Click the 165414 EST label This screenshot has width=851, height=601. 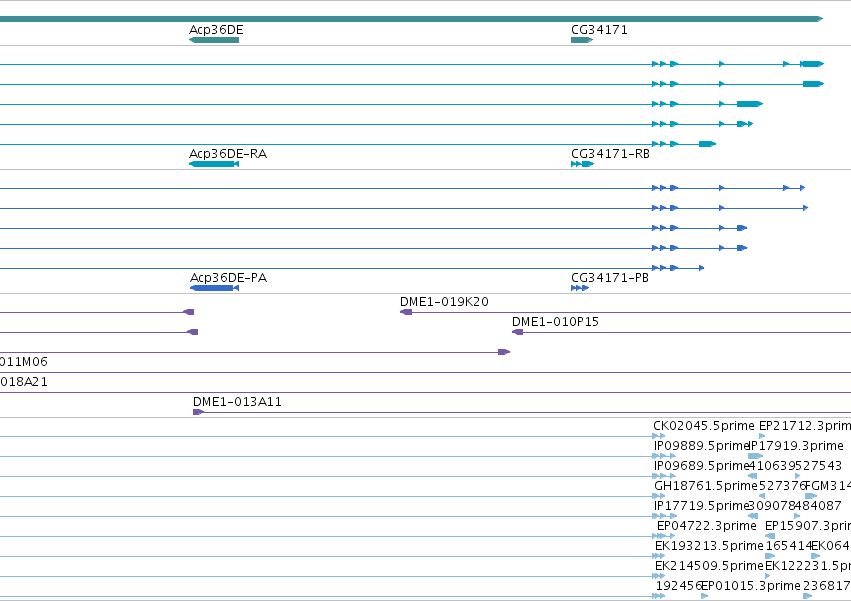pos(788,547)
